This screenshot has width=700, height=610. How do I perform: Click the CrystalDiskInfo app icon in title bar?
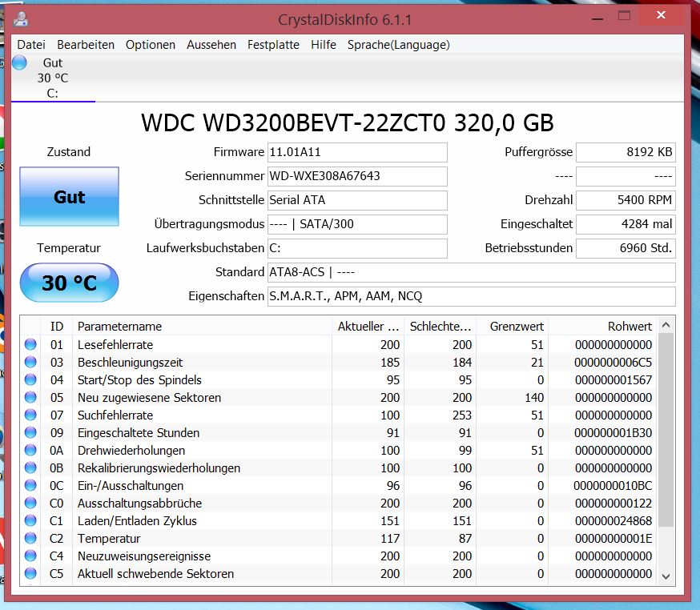[20, 19]
